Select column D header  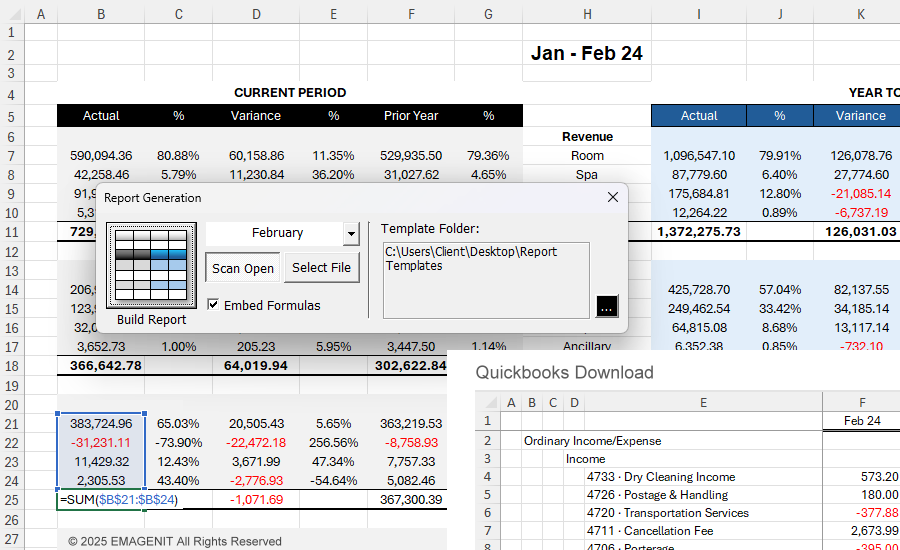256,14
